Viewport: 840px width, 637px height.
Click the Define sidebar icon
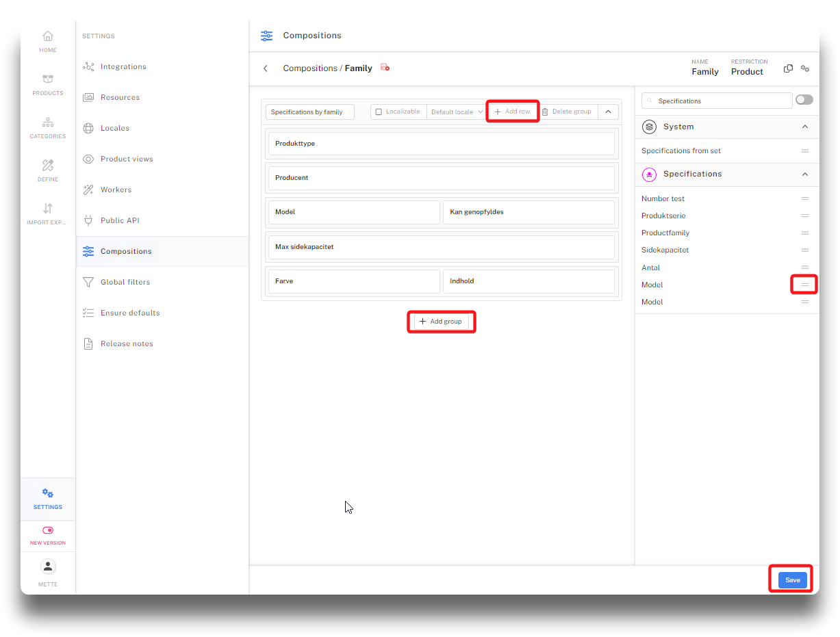click(x=48, y=170)
